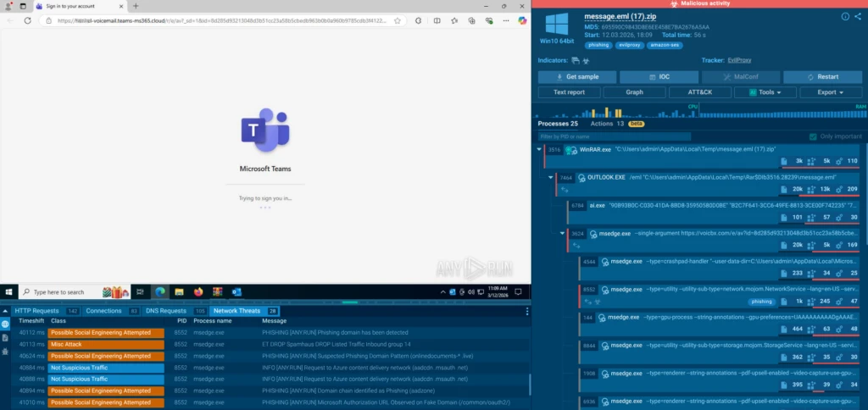The width and height of the screenshot is (868, 410).
Task: Click the Outlook icon in the taskbar
Action: (236, 291)
